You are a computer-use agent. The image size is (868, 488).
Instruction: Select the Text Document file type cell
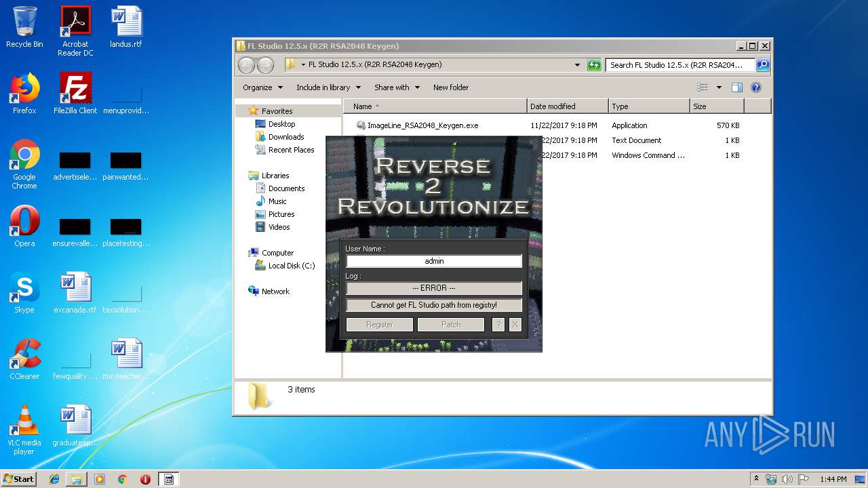pyautogui.click(x=636, y=140)
